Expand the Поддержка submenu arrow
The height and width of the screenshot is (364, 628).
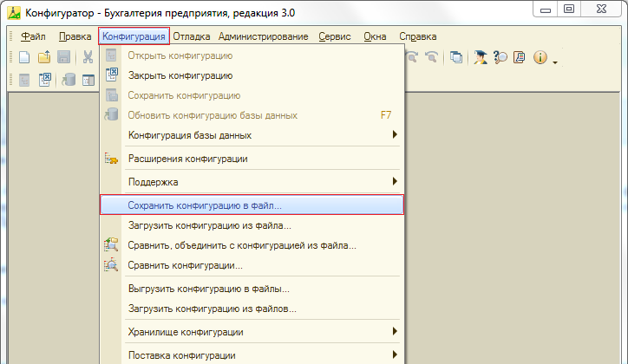pyautogui.click(x=395, y=181)
